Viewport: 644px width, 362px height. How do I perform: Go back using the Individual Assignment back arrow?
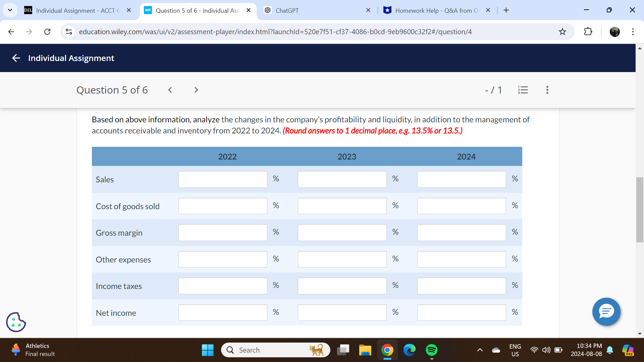tap(16, 58)
